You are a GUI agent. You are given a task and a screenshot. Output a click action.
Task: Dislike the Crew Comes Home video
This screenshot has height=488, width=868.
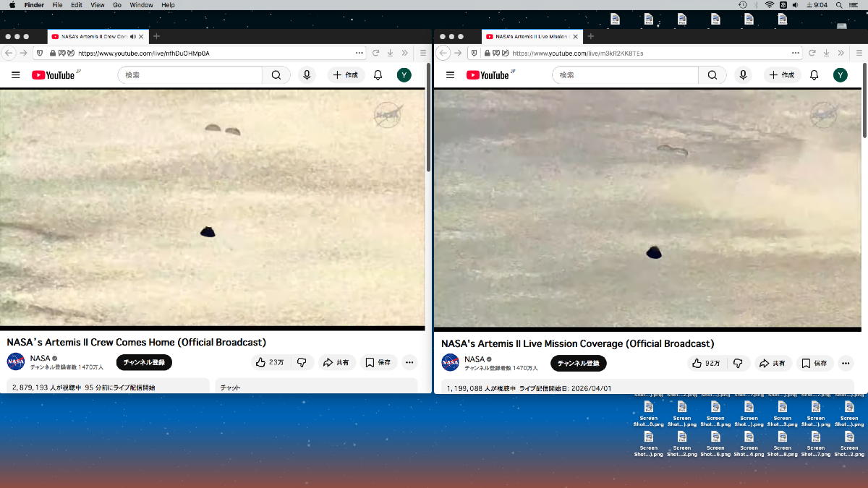click(x=302, y=362)
